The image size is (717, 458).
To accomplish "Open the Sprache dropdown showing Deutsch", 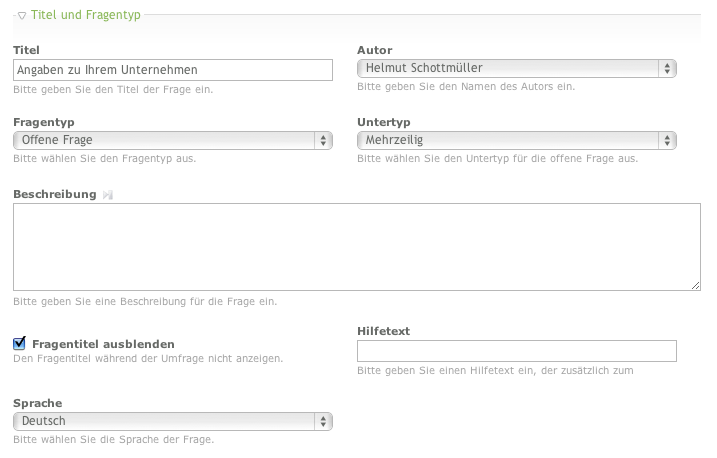I will (172, 421).
